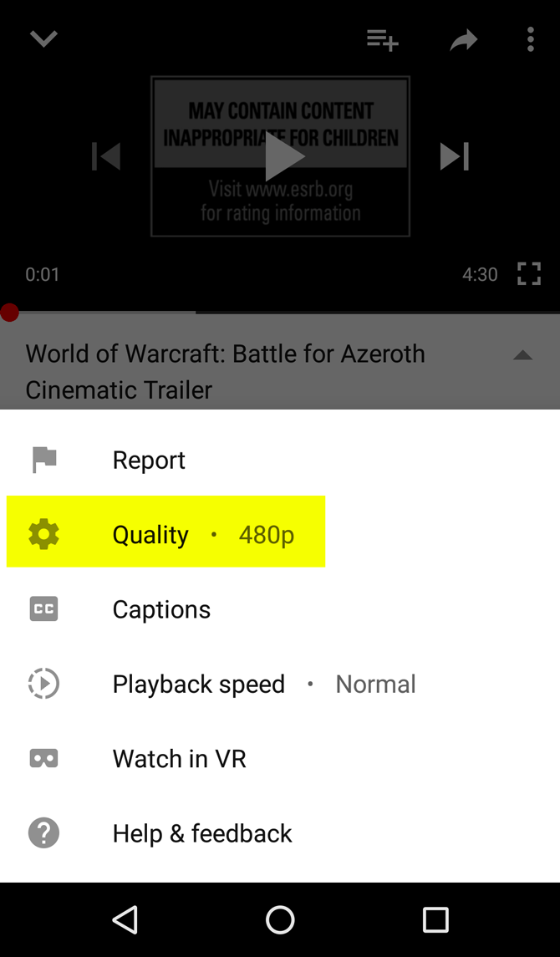Enter fullscreen mode
Image resolution: width=560 pixels, height=957 pixels.
[x=528, y=274]
